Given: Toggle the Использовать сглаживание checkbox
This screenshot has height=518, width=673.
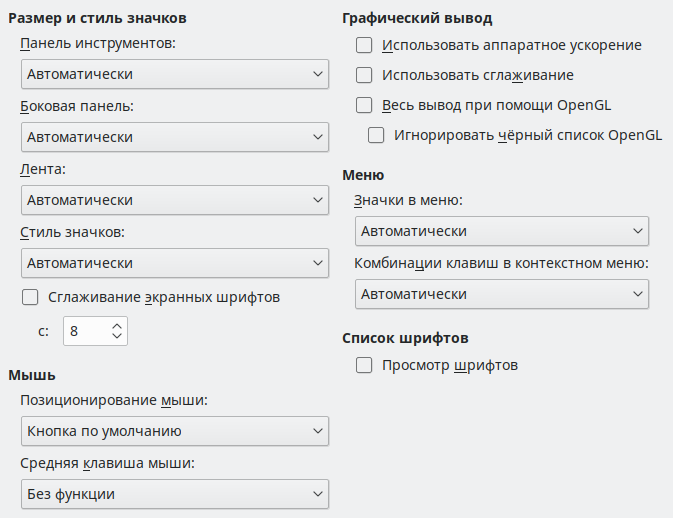Looking at the screenshot, I should tap(364, 75).
